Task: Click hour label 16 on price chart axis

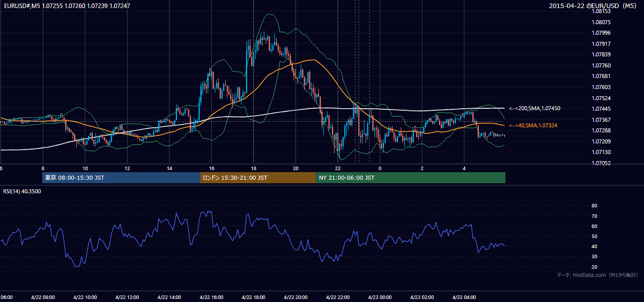Action: pyautogui.click(x=212, y=169)
